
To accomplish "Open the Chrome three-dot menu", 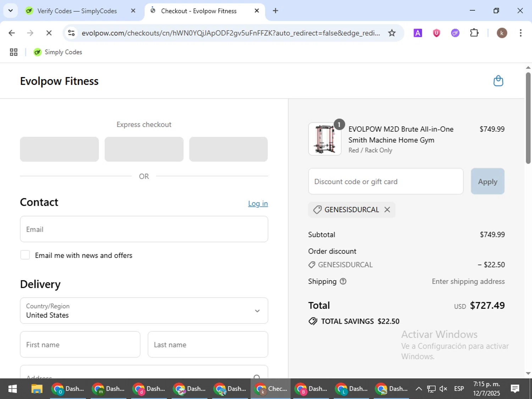I will (521, 33).
